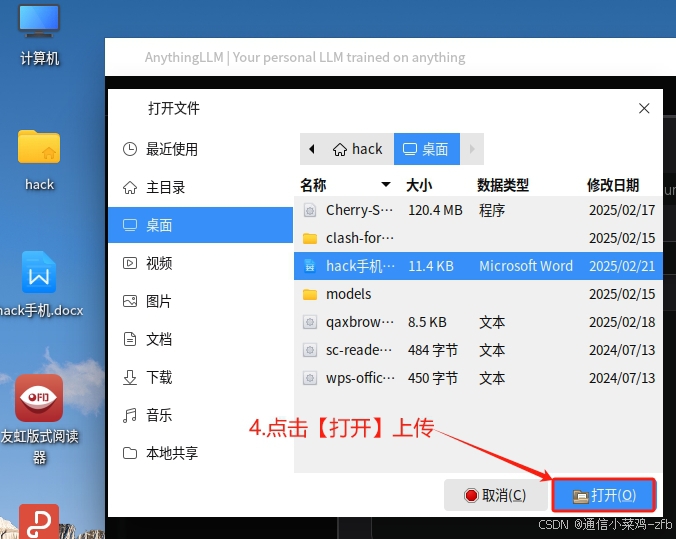The image size is (676, 539).
Task: Click the clock icon beside 最近使用
Action: pos(130,149)
